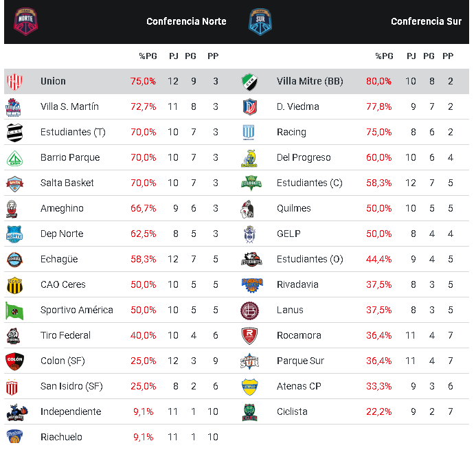
Task: Select the Conferencia Norte heading
Action: [x=186, y=21]
